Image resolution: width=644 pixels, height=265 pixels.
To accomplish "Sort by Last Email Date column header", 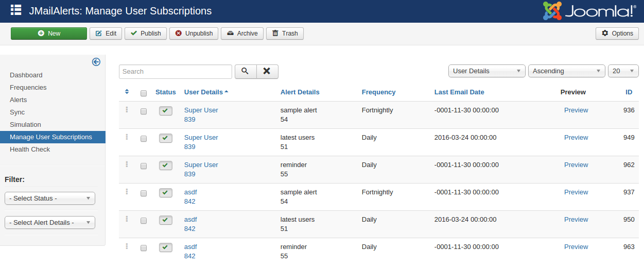I will click(459, 92).
